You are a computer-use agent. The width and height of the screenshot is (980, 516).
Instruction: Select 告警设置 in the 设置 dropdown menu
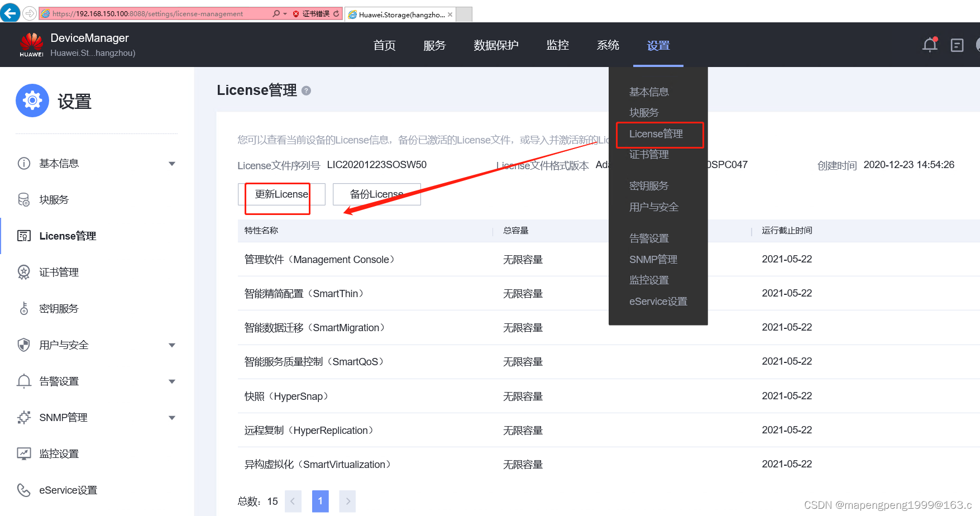[649, 238]
